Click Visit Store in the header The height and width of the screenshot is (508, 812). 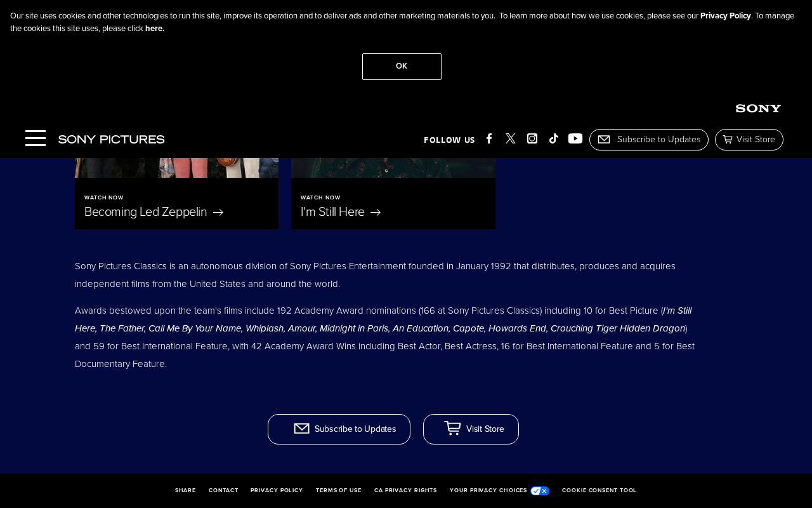tap(749, 140)
